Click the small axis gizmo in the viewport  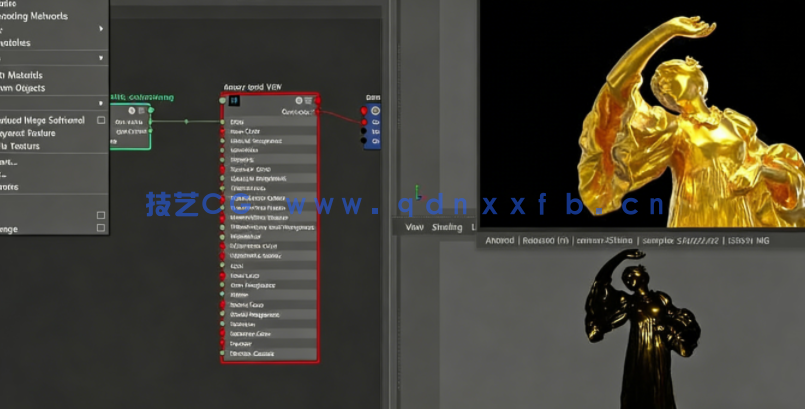tap(420, 191)
